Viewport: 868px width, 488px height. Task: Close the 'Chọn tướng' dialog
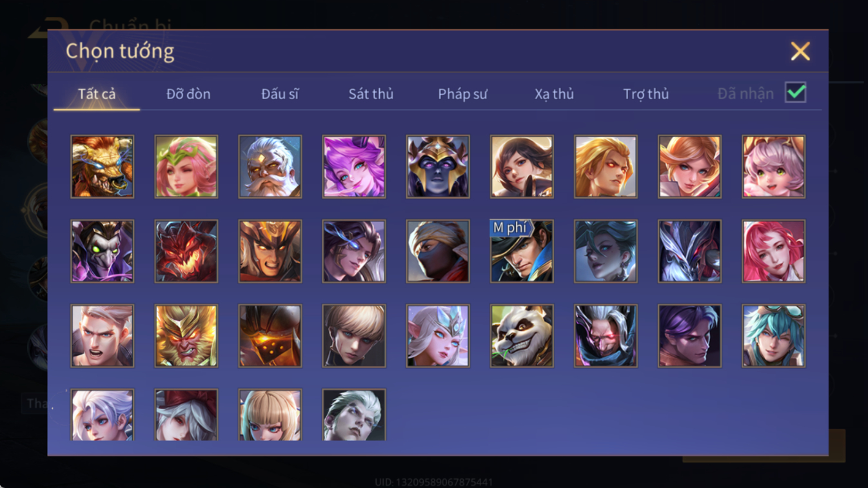800,51
